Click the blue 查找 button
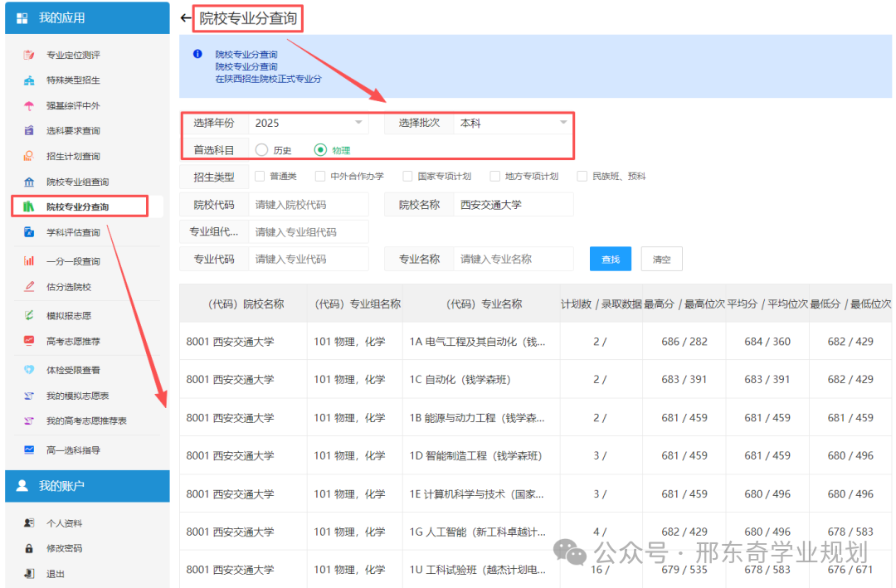Viewport: 896px width, 588px height. pyautogui.click(x=611, y=260)
